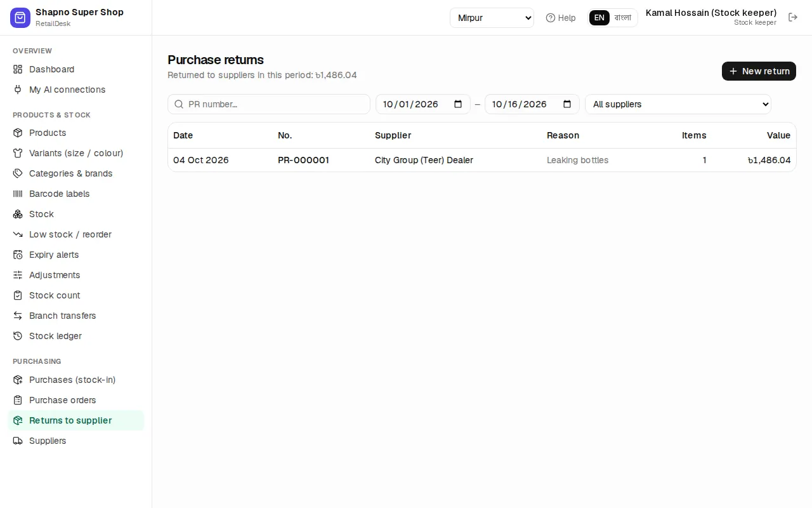Open the Expiry alerts page

tap(75, 255)
